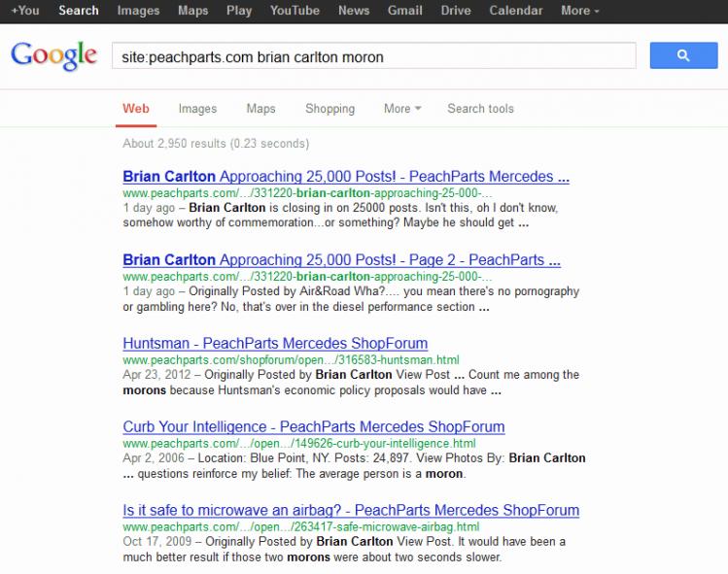Viewport: 728px width, 574px height.
Task: Open the Curb Your Intelligence result link
Action: pos(314,427)
